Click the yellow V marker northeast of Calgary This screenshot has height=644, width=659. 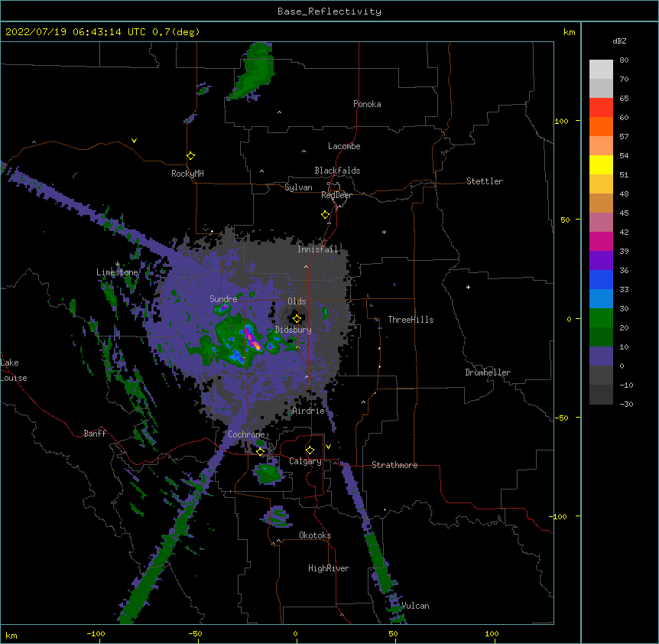[328, 447]
